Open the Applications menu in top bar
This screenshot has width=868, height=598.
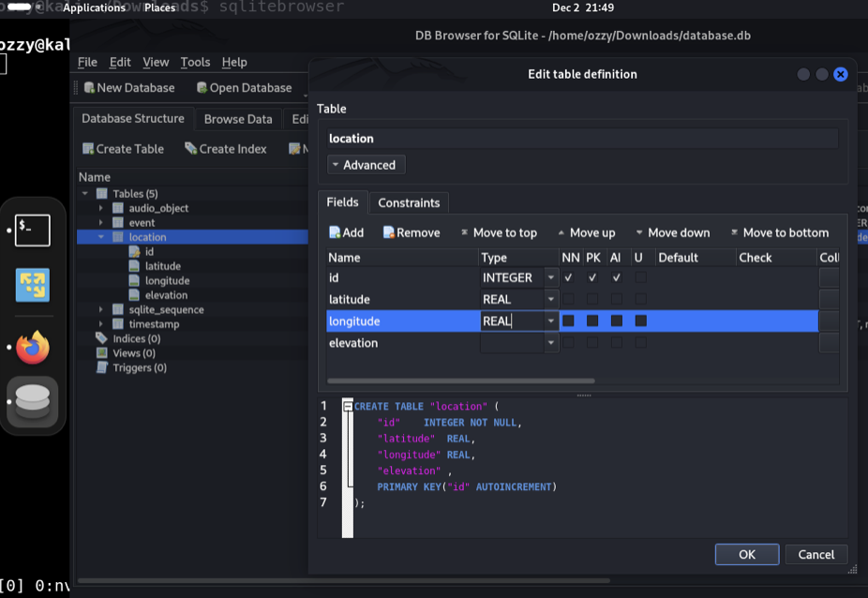94,7
